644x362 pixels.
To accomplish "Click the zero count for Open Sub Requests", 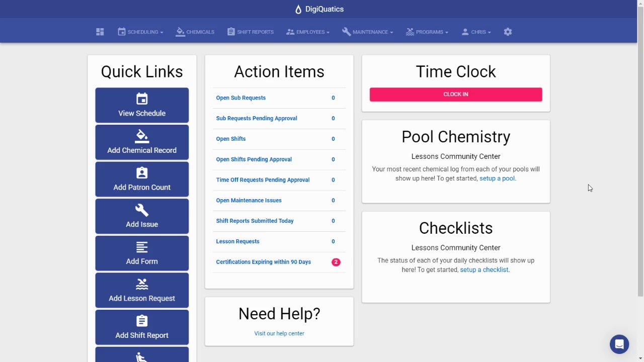I will click(333, 98).
